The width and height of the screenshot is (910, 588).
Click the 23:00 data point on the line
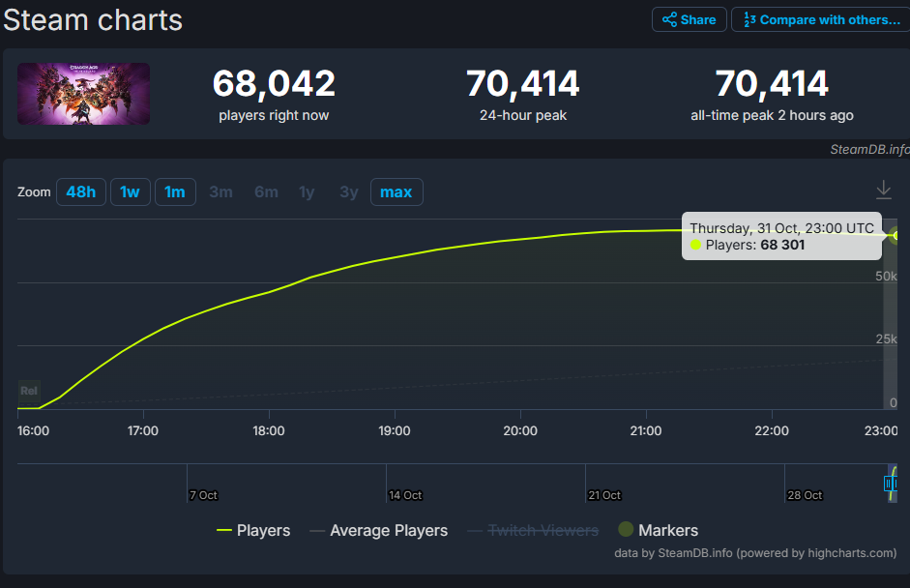coord(896,236)
